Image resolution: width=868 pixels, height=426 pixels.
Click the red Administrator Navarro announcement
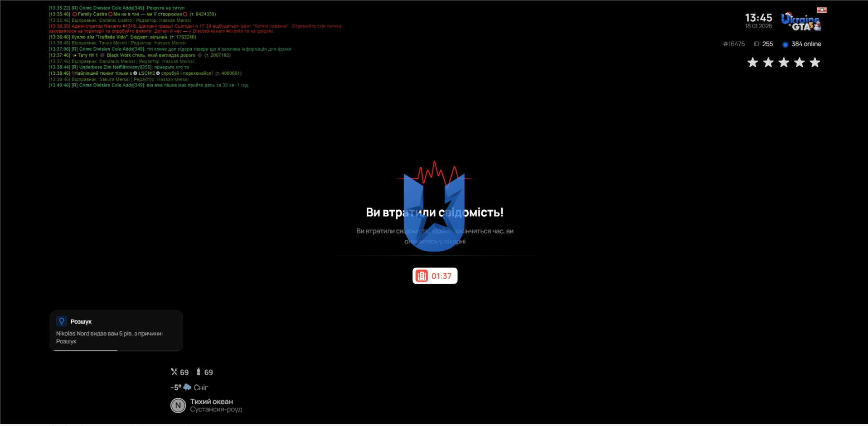click(195, 29)
